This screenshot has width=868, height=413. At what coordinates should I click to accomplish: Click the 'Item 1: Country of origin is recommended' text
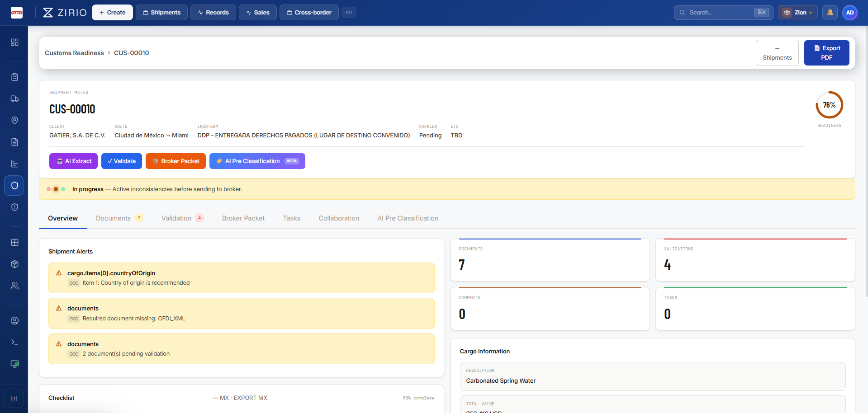click(136, 283)
